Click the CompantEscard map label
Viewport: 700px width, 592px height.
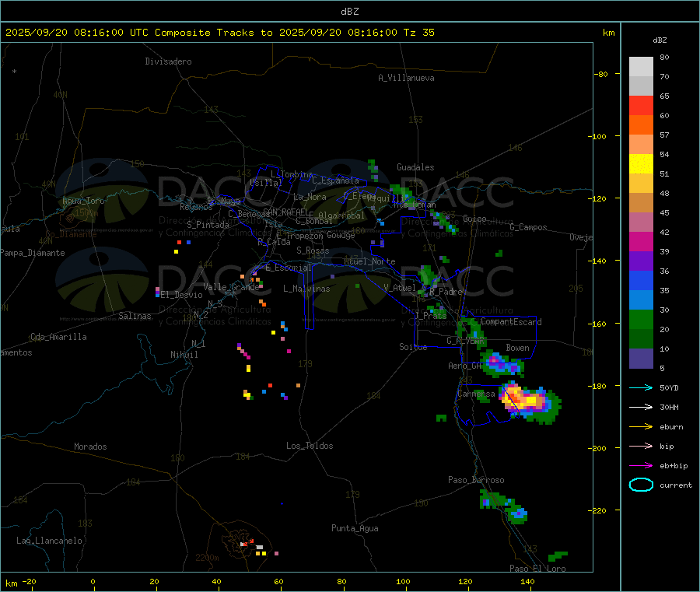coord(511,321)
